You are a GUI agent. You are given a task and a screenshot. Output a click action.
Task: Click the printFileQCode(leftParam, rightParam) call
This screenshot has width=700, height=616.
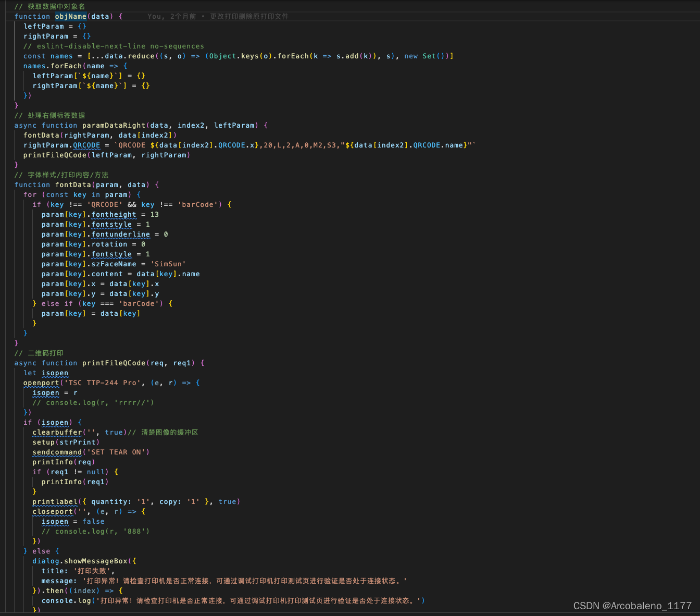pos(107,155)
